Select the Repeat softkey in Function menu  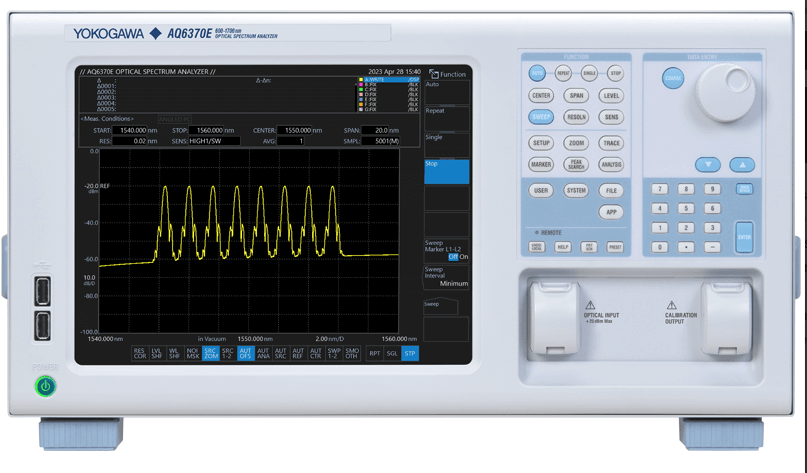click(446, 118)
